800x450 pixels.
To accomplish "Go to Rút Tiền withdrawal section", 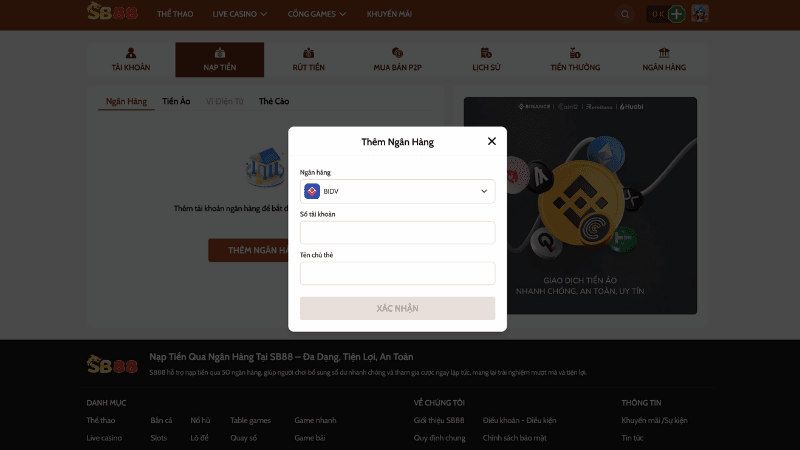I will coord(308,60).
